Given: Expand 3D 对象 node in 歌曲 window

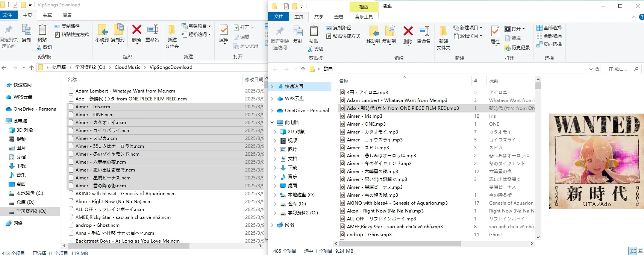Looking at the screenshot, I should (275, 132).
